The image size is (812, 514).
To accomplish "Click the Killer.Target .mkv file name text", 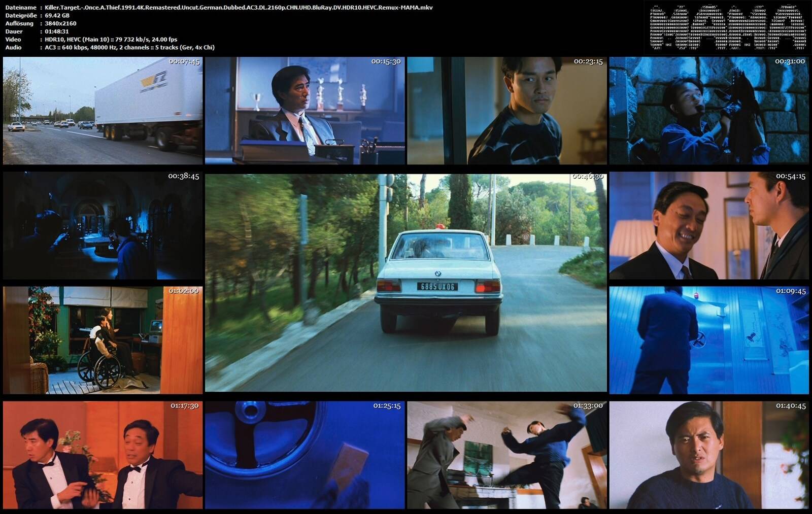I will [x=239, y=8].
